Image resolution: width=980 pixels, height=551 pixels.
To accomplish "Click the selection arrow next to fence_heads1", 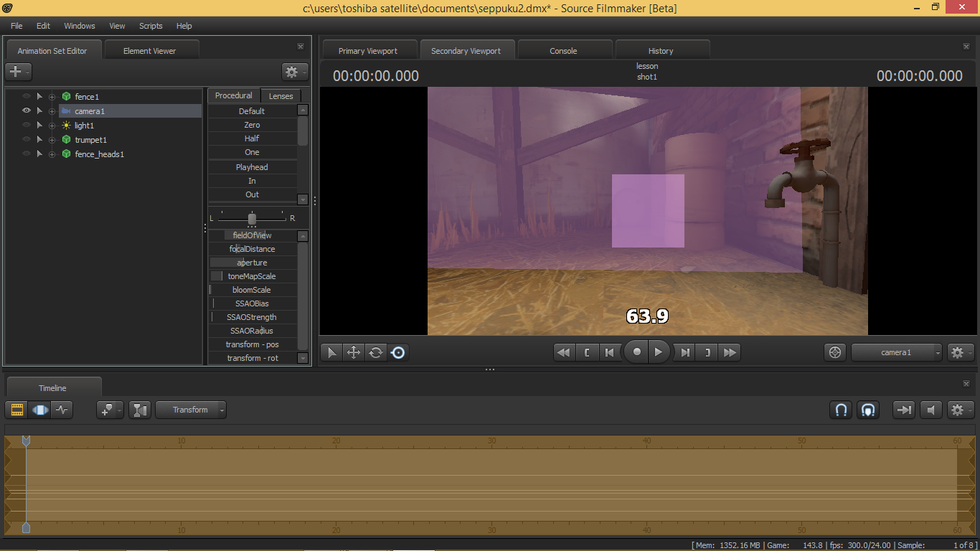I will (39, 154).
